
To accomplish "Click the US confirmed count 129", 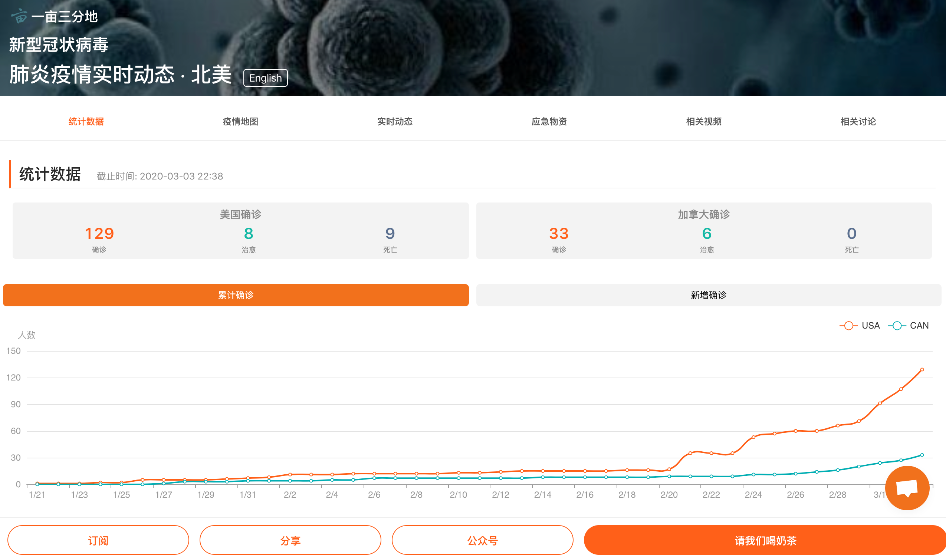I will point(99,234).
